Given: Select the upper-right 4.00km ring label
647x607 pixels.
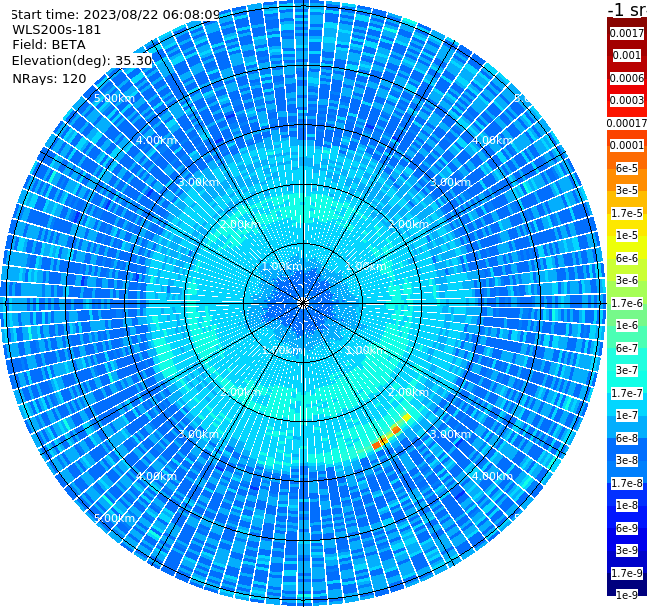Looking at the screenshot, I should point(492,140).
